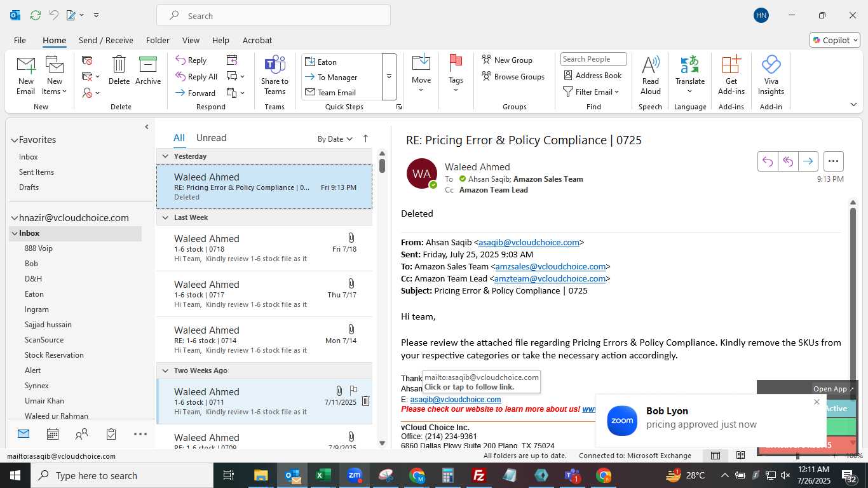Open Excel from the taskbar
Screen dimensions: 868x488
(x=323, y=475)
